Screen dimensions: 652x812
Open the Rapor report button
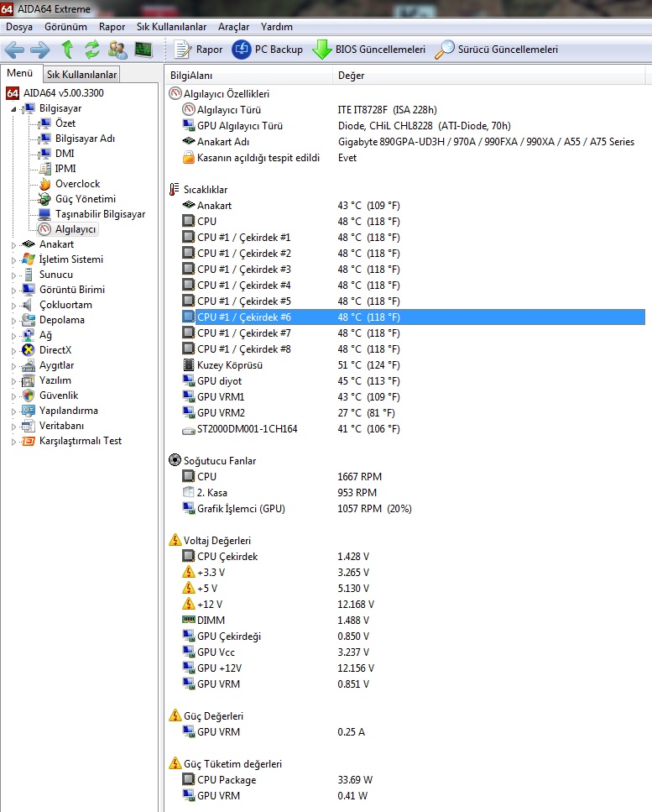[199, 50]
